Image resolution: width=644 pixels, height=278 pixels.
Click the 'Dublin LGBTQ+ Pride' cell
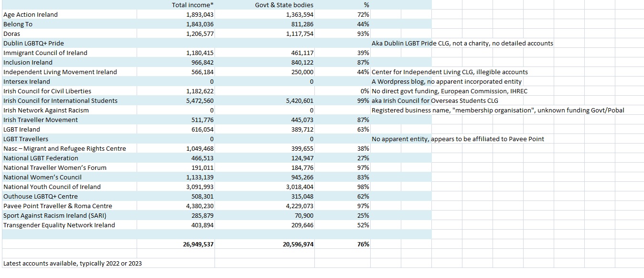(69, 43)
